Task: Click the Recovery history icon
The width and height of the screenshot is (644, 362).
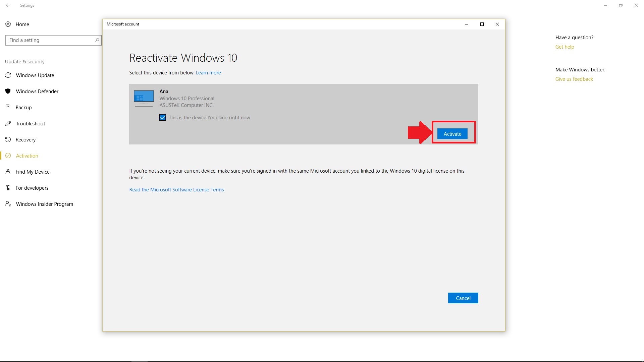Action: pyautogui.click(x=8, y=139)
